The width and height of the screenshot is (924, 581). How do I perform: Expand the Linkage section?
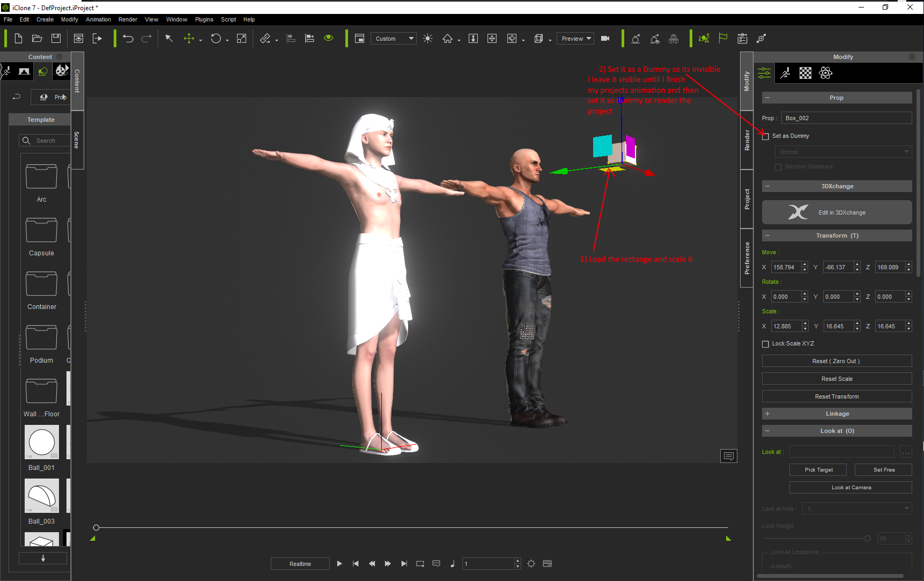click(x=767, y=414)
